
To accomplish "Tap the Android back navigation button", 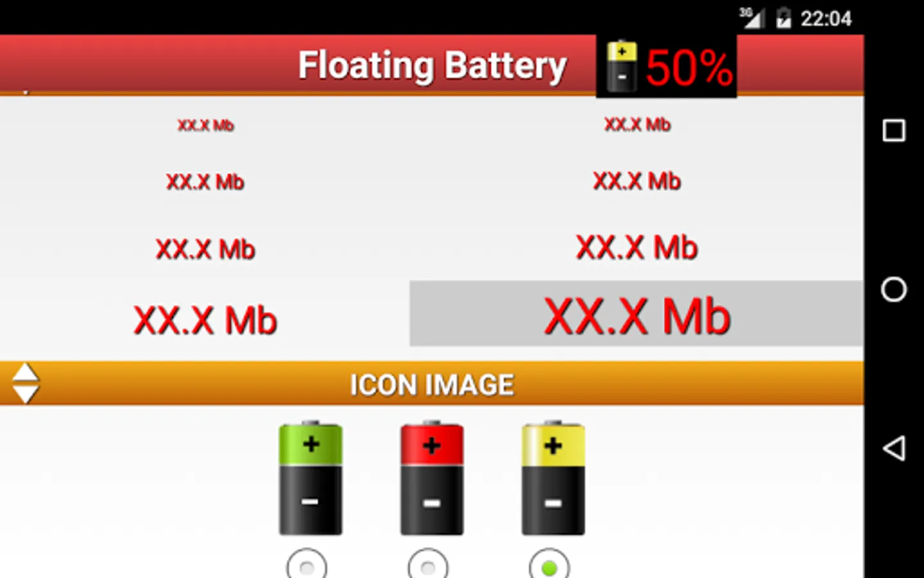I will (x=894, y=448).
